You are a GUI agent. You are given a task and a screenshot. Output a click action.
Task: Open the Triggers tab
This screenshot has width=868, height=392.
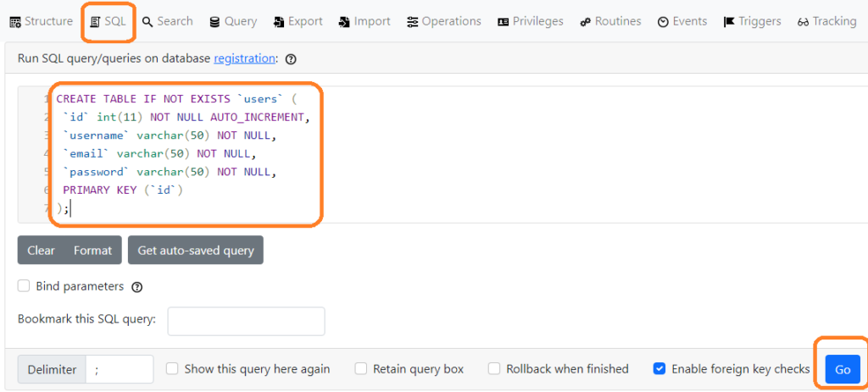[x=753, y=21]
